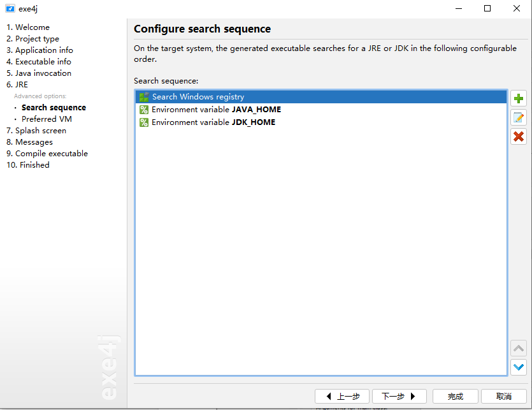Click the JDK_HOME percent icon
This screenshot has height=410, width=532.
[x=144, y=122]
